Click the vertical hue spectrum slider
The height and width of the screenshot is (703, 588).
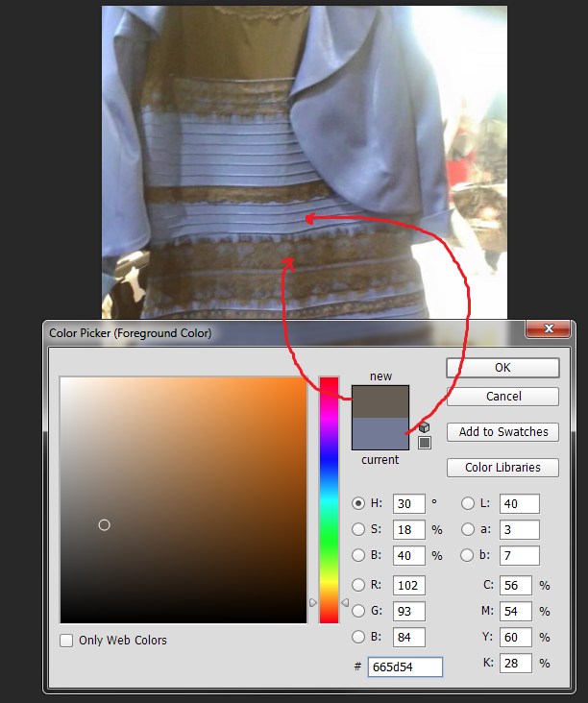(329, 500)
